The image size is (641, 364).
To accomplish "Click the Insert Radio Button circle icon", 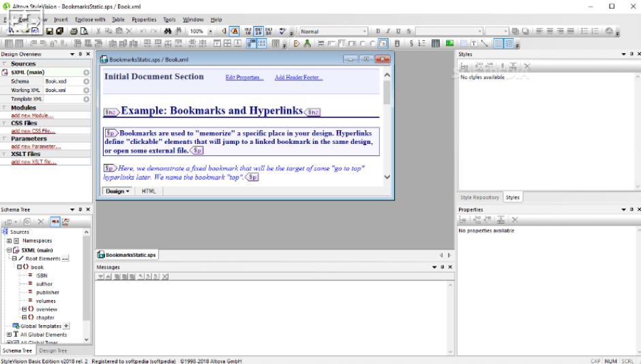I will pos(372,44).
